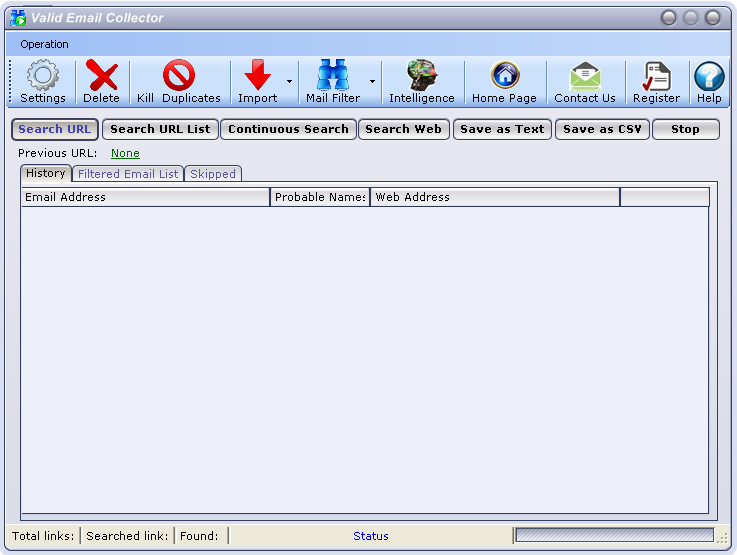Click the Kill Duplicates prohibition icon
Image resolution: width=737 pixels, height=555 pixels.
point(179,75)
